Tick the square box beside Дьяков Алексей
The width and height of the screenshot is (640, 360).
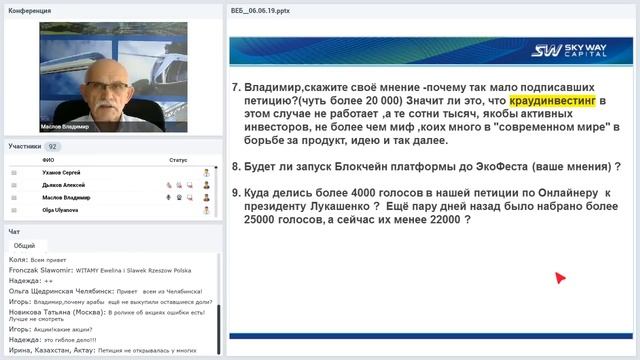click(x=14, y=185)
